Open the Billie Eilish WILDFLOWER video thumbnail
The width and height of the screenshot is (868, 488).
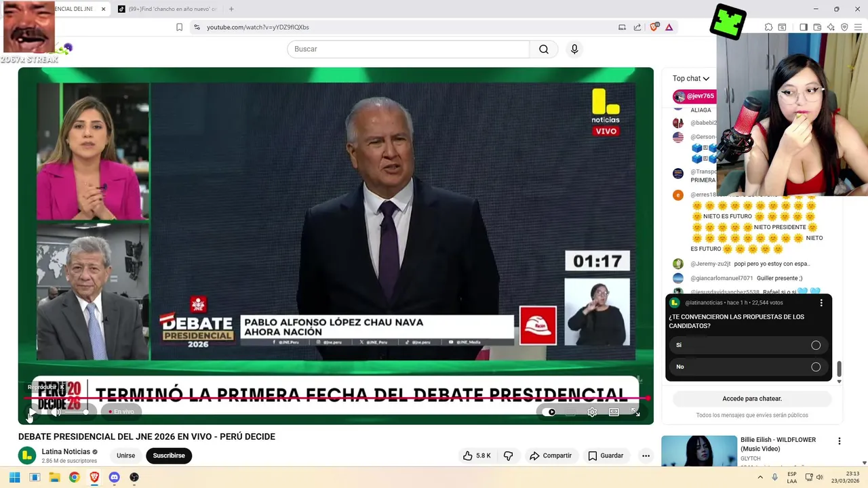(698, 451)
